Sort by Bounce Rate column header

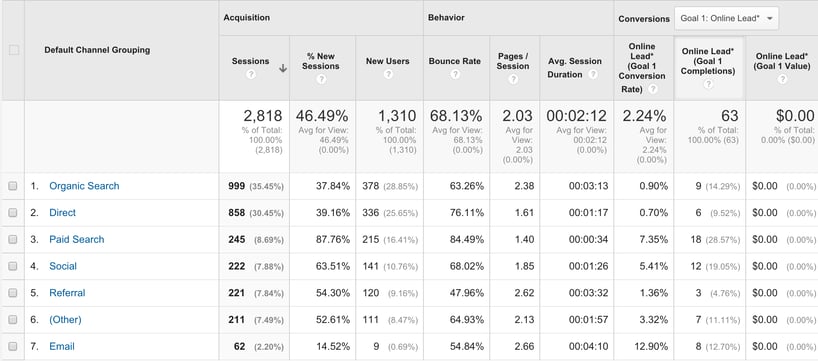click(455, 61)
